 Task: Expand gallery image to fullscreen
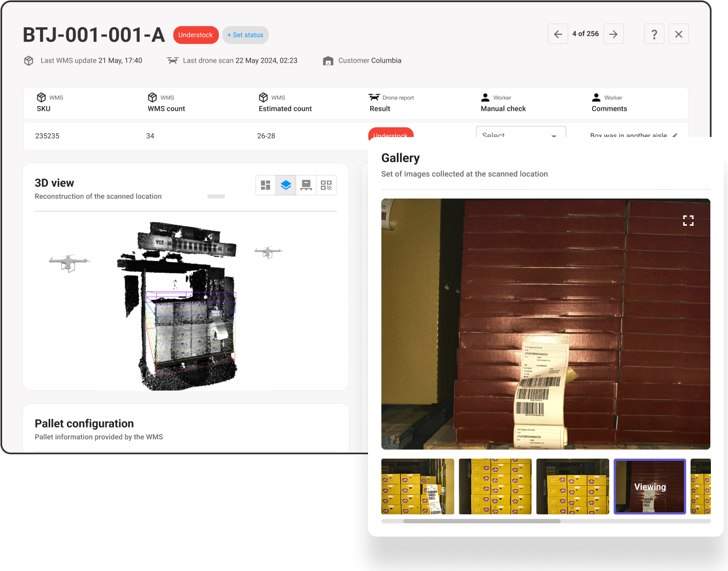(688, 220)
